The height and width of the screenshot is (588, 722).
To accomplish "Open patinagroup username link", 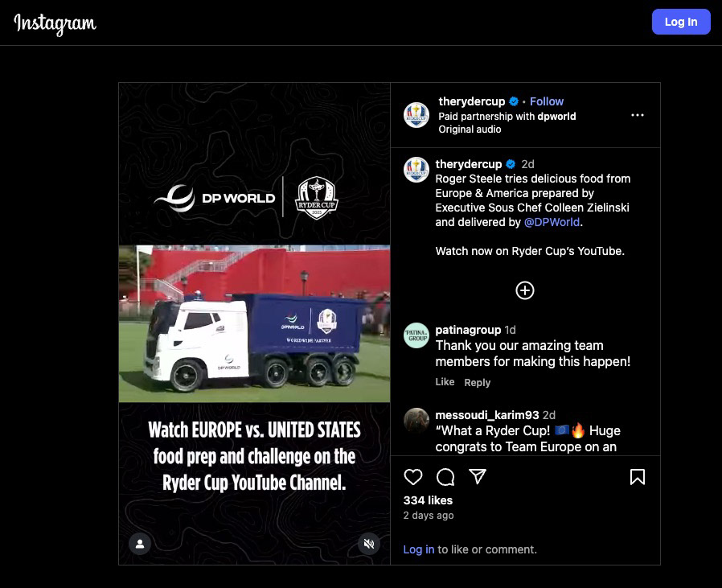I will 468,330.
